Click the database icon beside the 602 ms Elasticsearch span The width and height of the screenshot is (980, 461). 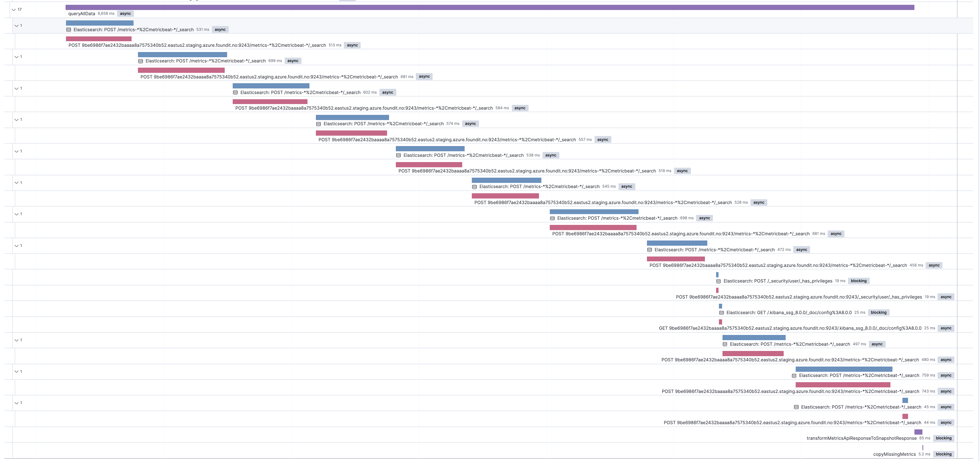[236, 92]
